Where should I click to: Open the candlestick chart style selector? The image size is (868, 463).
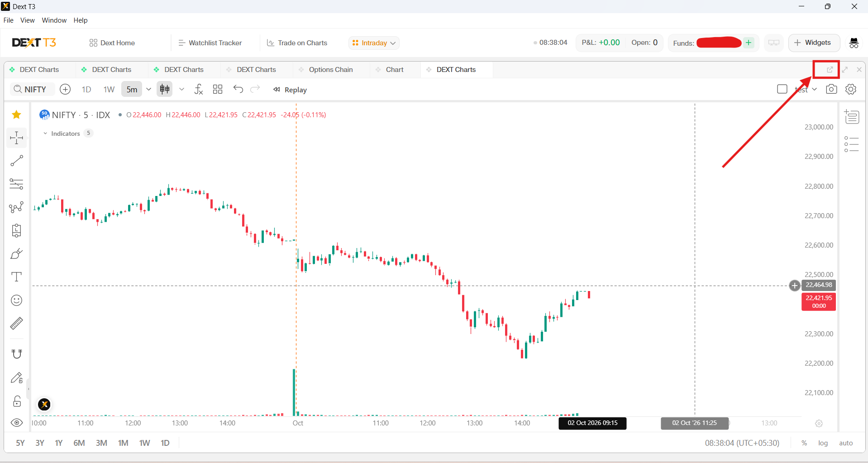pos(165,90)
